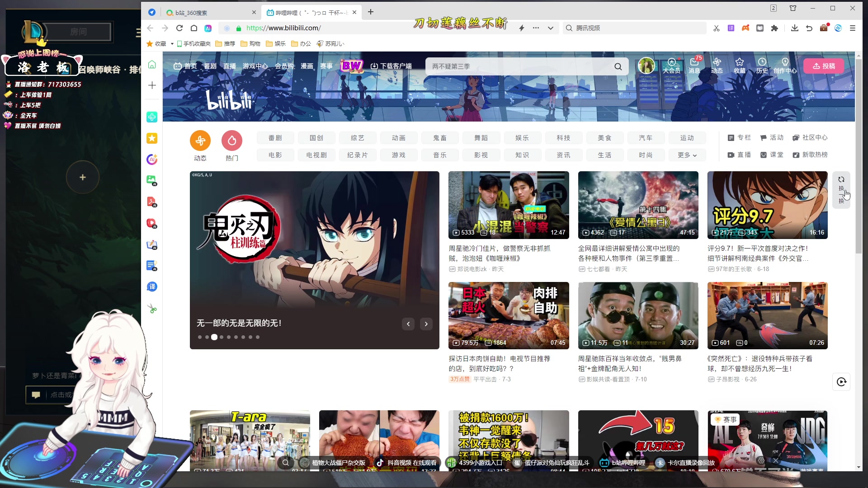The width and height of the screenshot is (868, 488).
Task: Click the 动态 orange circle icon
Action: (200, 141)
